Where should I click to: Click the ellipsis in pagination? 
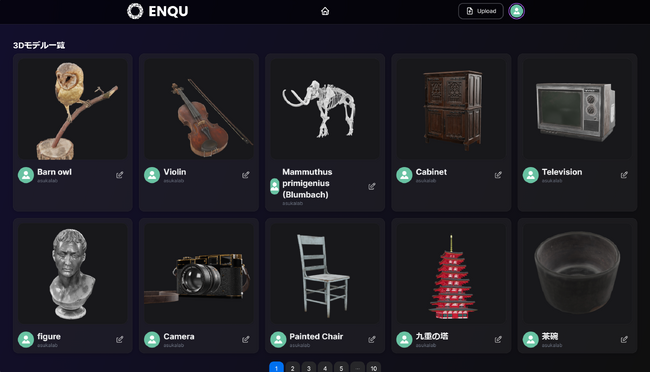pos(357,368)
